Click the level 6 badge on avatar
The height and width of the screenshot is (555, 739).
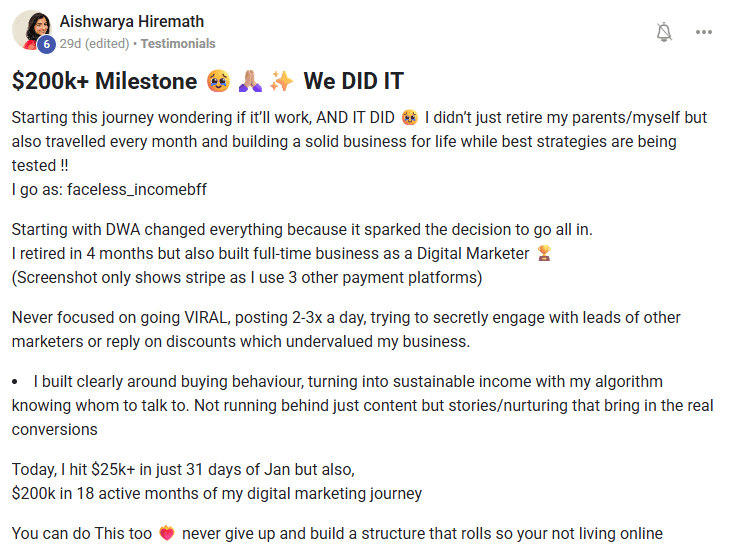pos(45,44)
